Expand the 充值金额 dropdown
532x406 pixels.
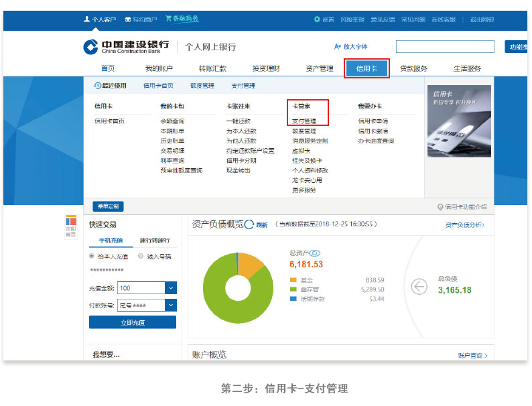coord(171,287)
